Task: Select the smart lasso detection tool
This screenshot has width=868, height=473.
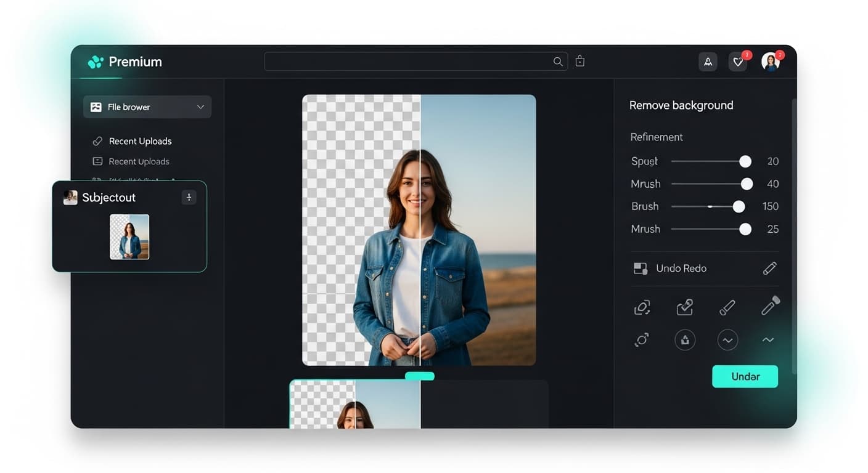Action: point(642,307)
